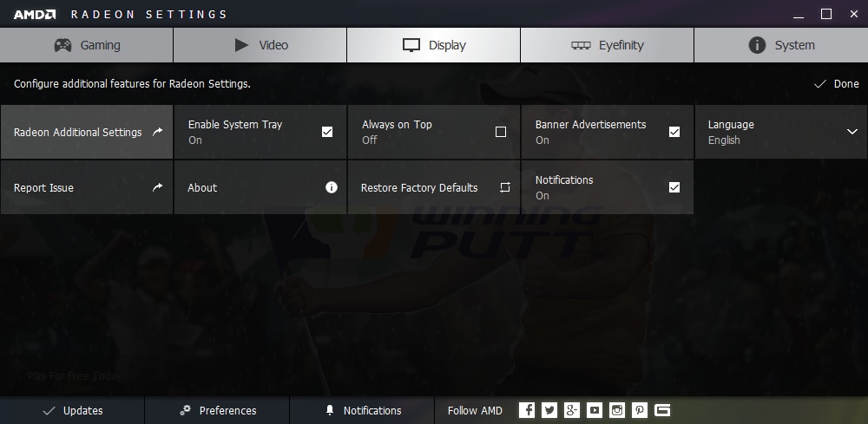Go to the System tab
Screen dimensions: 868x424
click(x=780, y=45)
